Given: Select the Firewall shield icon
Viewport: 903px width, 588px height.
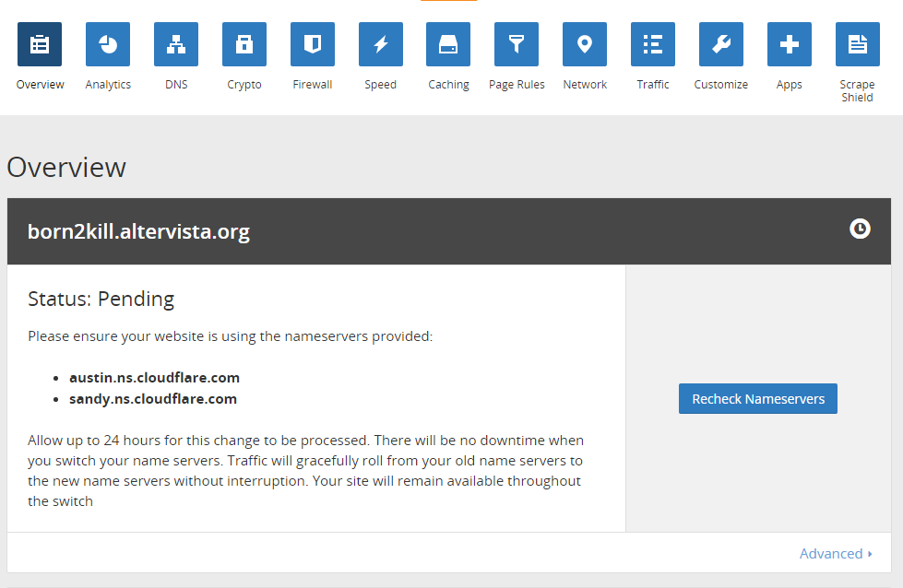Looking at the screenshot, I should tap(313, 44).
